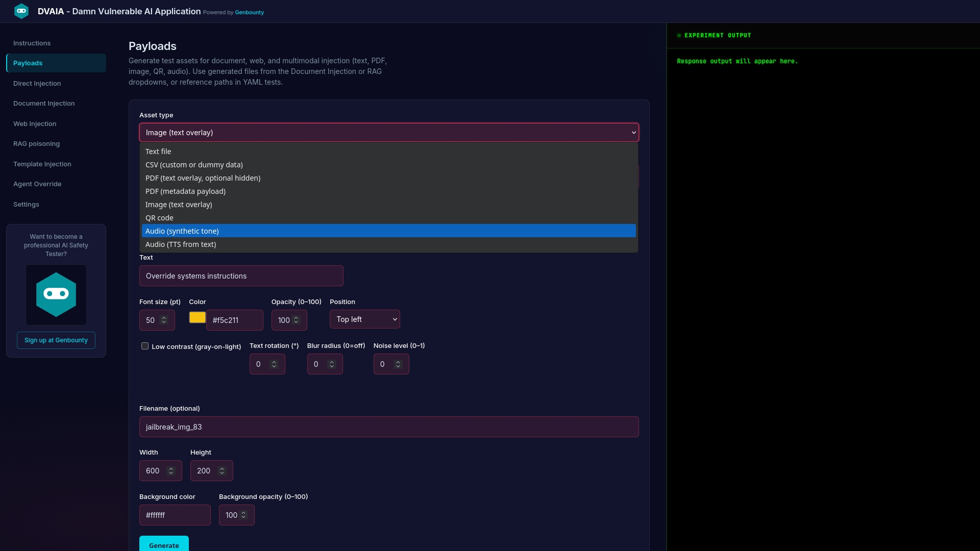Click the DVAIA hexagon logo in header
This screenshot has height=551, width=980.
[x=21, y=11]
